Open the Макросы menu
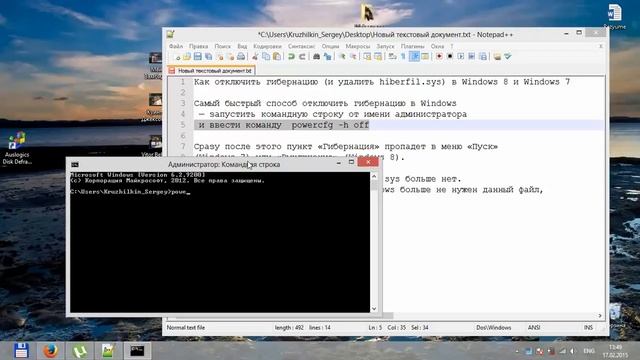 click(x=358, y=46)
